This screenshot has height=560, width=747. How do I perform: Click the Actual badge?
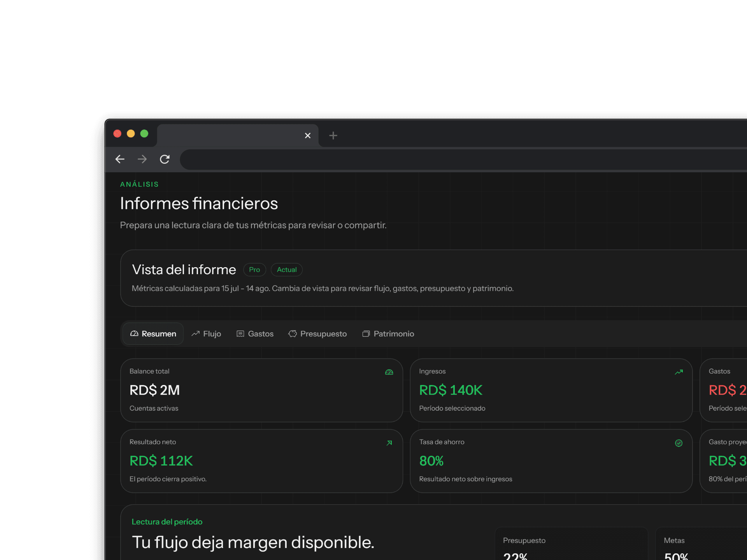(287, 269)
